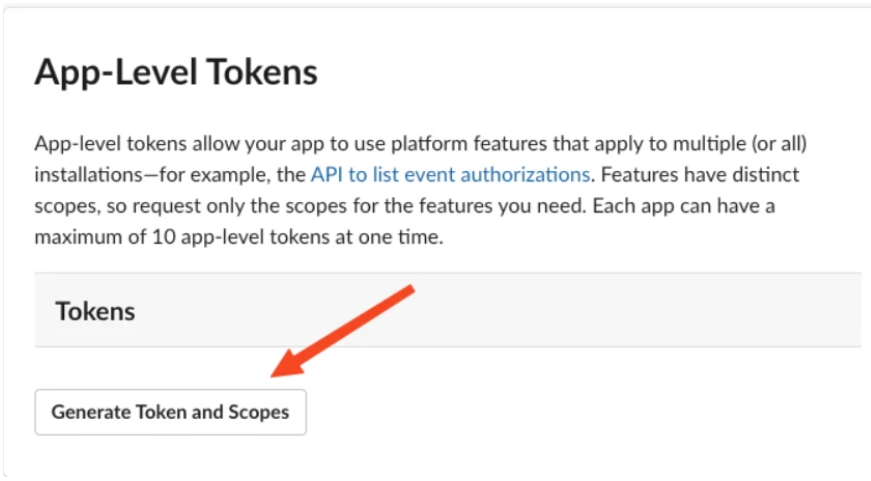This screenshot has width=871, height=481.
Task: Click the word "App-Level" in the heading
Action: pyautogui.click(x=105, y=72)
